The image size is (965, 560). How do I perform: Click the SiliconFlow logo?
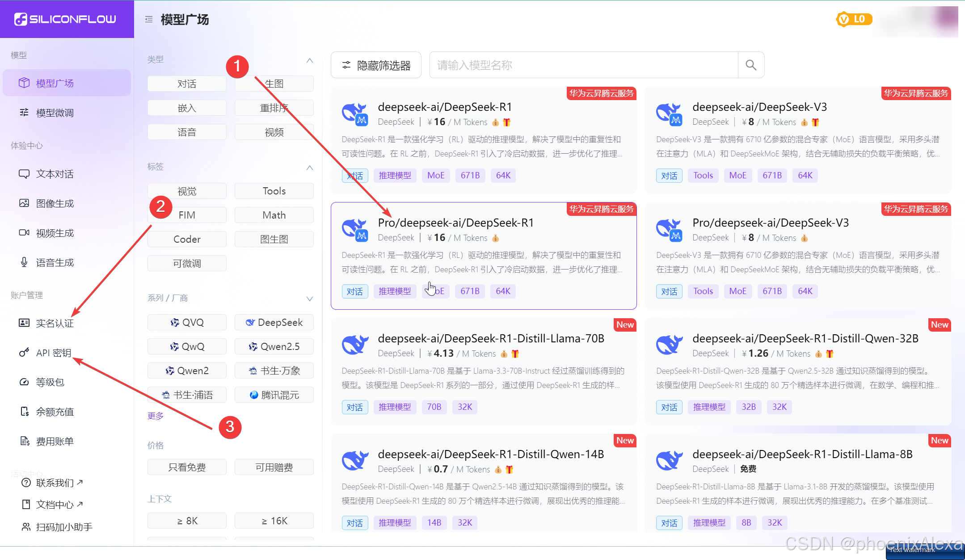(66, 19)
